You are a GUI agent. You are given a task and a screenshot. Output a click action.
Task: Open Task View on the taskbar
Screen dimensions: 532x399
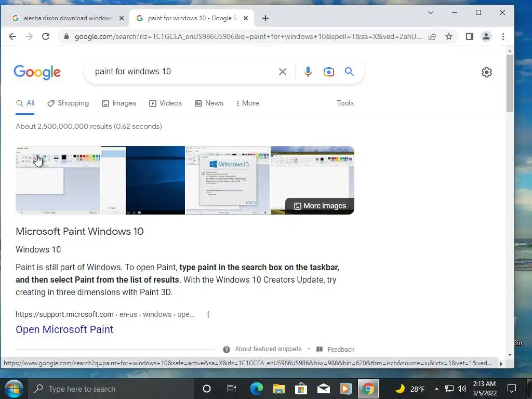tap(231, 389)
